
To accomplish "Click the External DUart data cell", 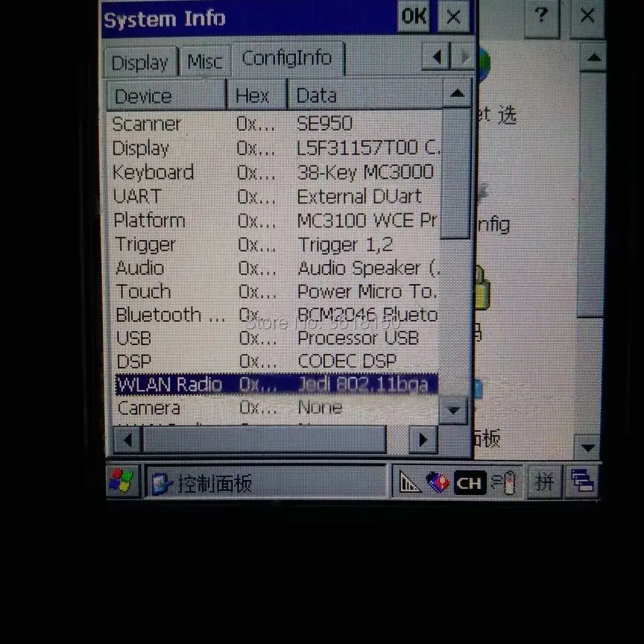I will [360, 196].
